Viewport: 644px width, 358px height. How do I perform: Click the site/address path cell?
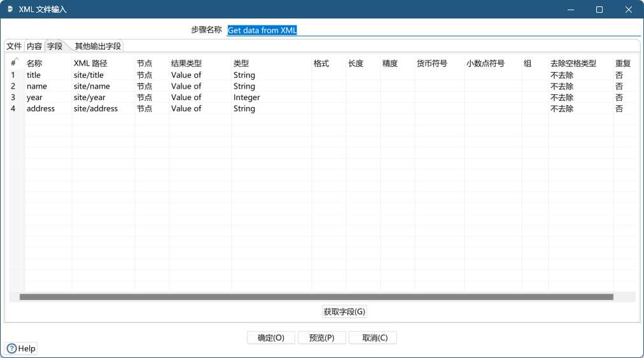point(103,108)
